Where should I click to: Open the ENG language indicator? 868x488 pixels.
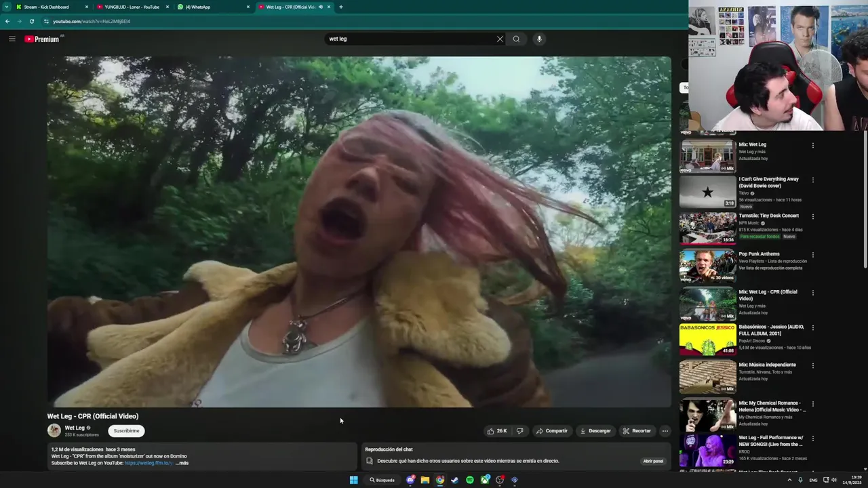813,480
